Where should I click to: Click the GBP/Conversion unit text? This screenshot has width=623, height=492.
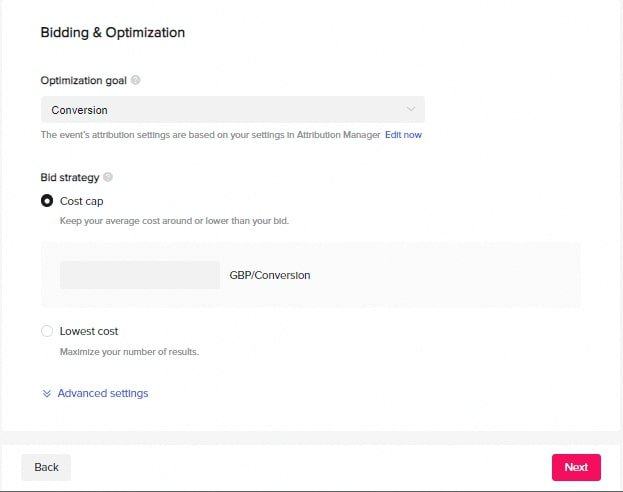pyautogui.click(x=270, y=275)
